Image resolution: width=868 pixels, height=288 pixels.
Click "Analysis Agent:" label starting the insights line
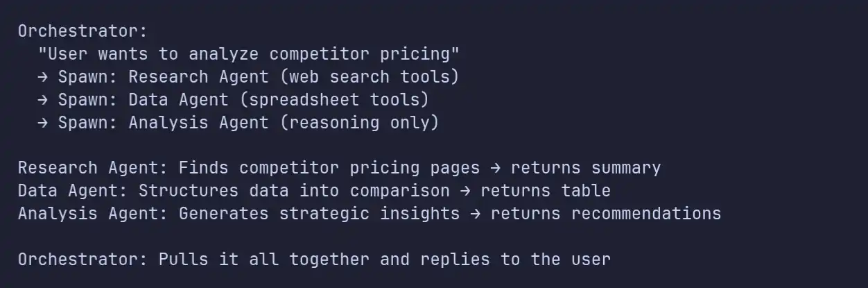pos(93,214)
